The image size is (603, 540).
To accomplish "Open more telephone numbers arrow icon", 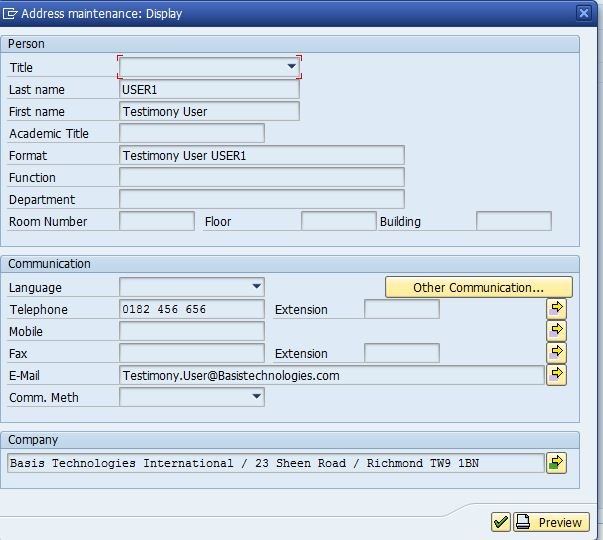I will (x=556, y=308).
